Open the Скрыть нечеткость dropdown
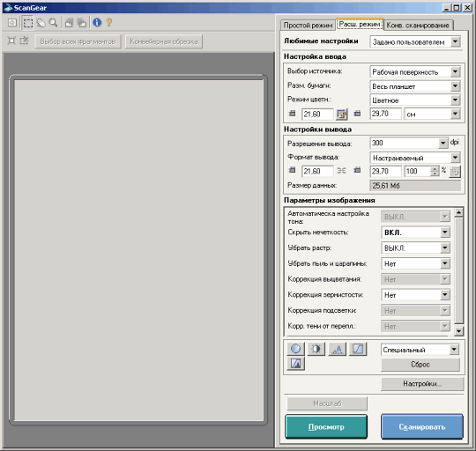 415,233
